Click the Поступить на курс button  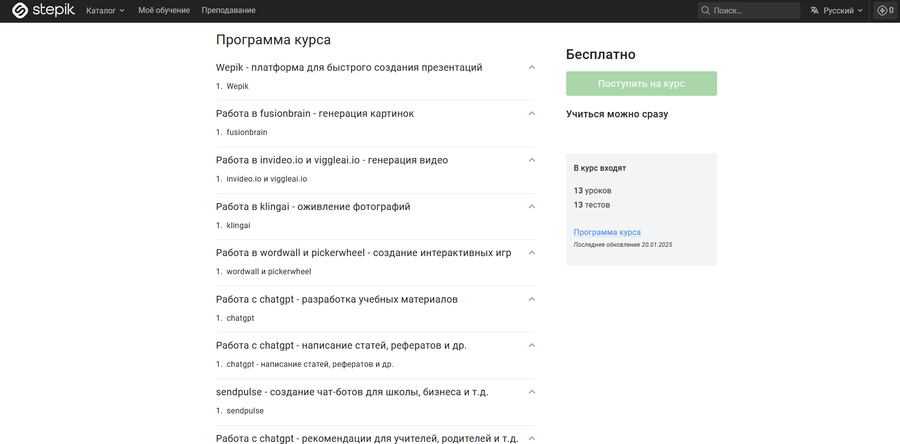pos(641,84)
